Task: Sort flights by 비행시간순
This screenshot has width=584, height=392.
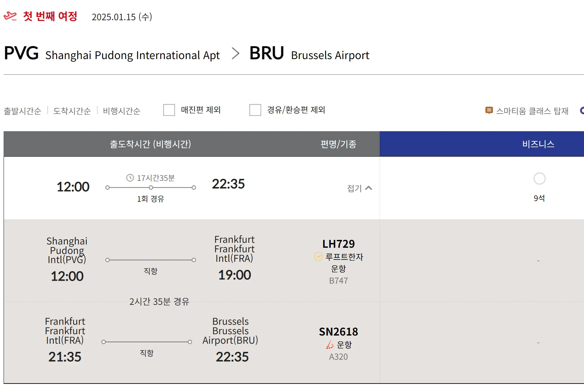Action: pyautogui.click(x=121, y=111)
